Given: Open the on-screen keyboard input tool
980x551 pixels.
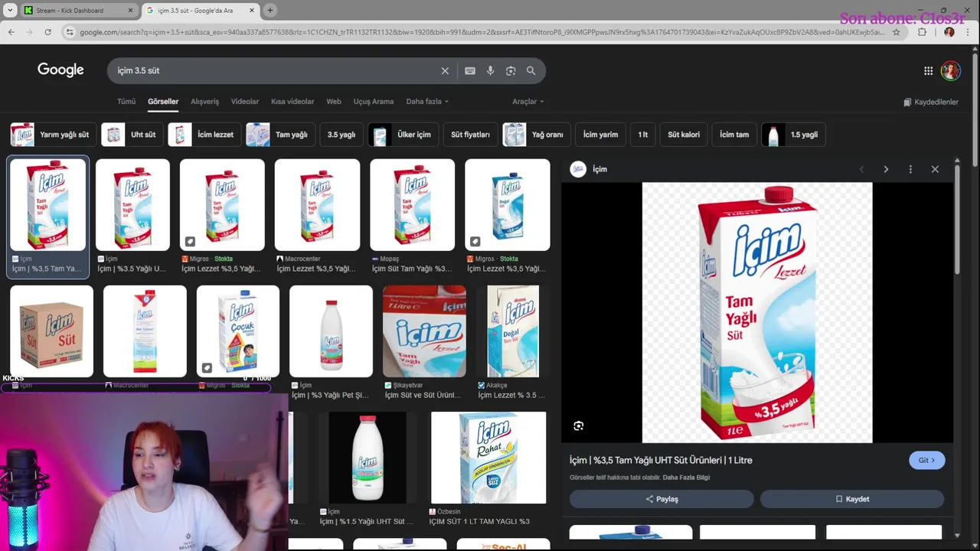Looking at the screenshot, I should pyautogui.click(x=470, y=70).
